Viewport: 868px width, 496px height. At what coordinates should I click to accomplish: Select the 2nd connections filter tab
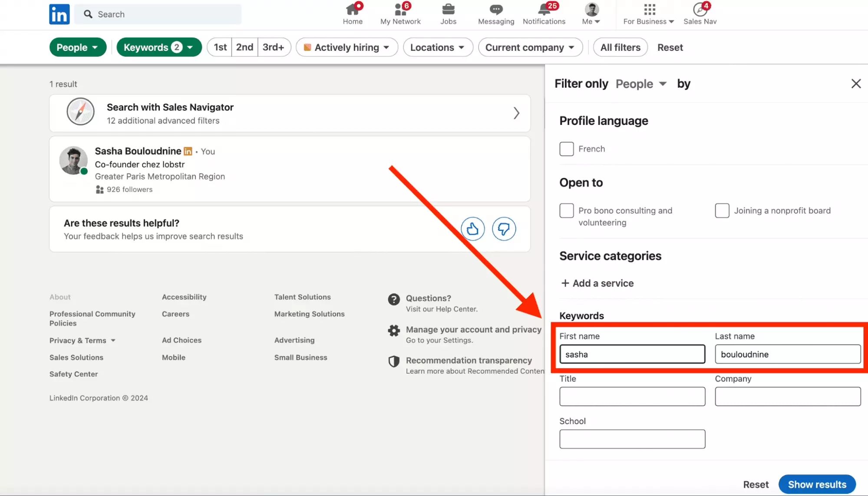coord(244,47)
